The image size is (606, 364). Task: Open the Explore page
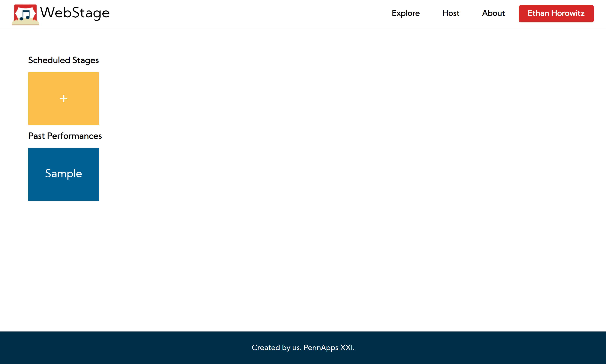(x=405, y=13)
